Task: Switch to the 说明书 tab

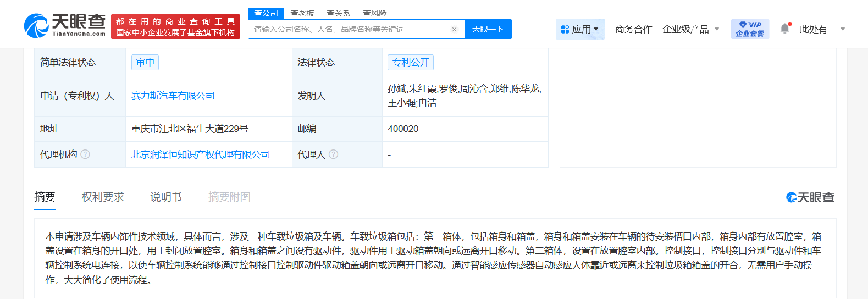Action: click(166, 197)
